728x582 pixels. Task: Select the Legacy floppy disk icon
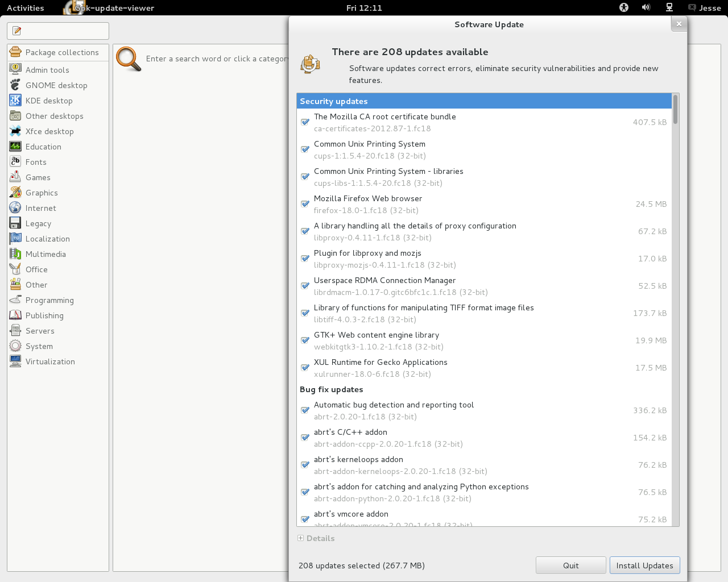15,223
